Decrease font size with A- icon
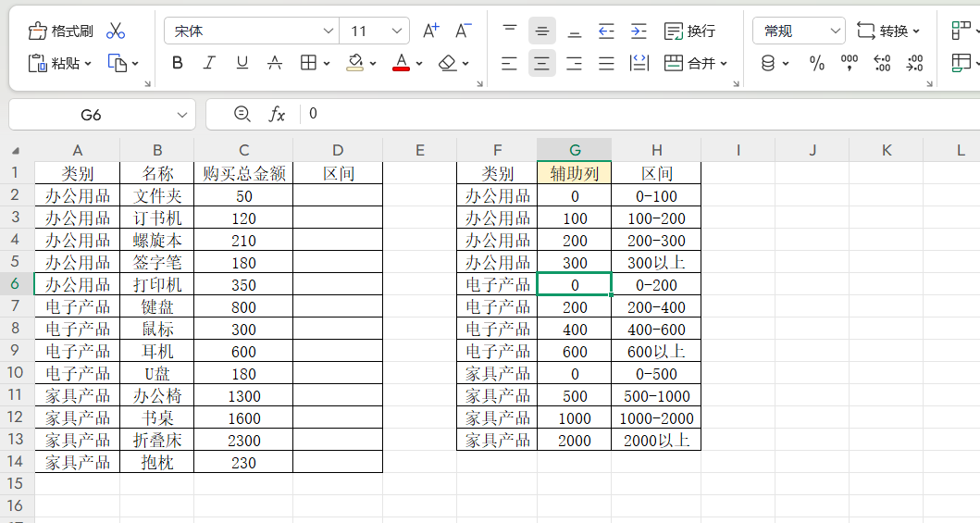 coord(465,31)
